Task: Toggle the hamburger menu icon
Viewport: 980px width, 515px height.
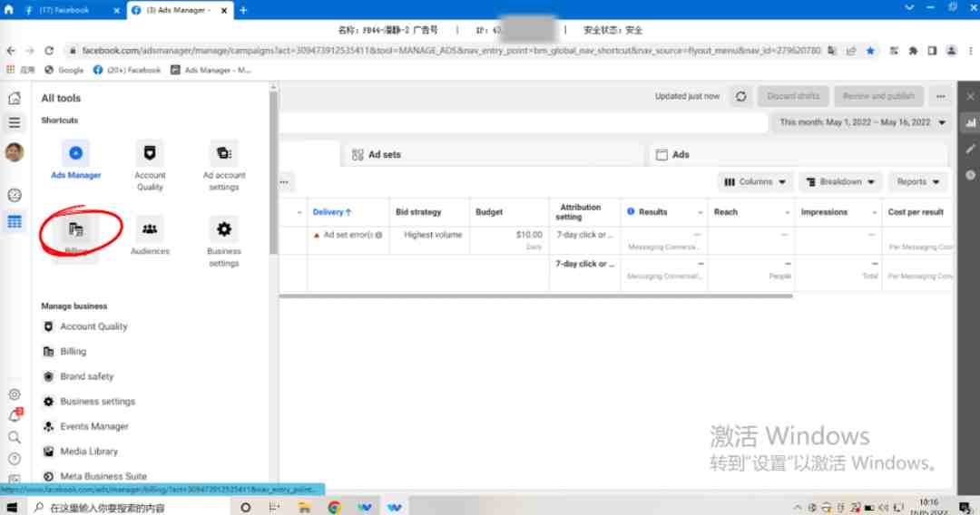Action: click(x=15, y=123)
